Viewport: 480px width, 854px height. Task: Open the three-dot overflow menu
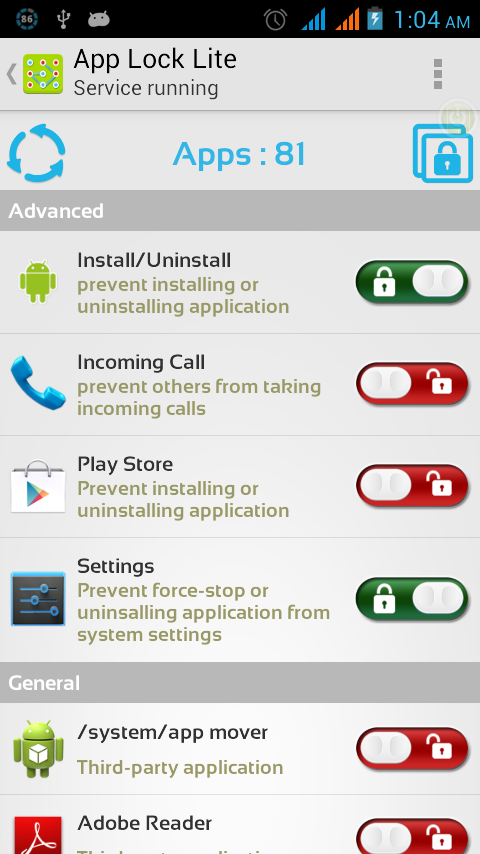438,74
